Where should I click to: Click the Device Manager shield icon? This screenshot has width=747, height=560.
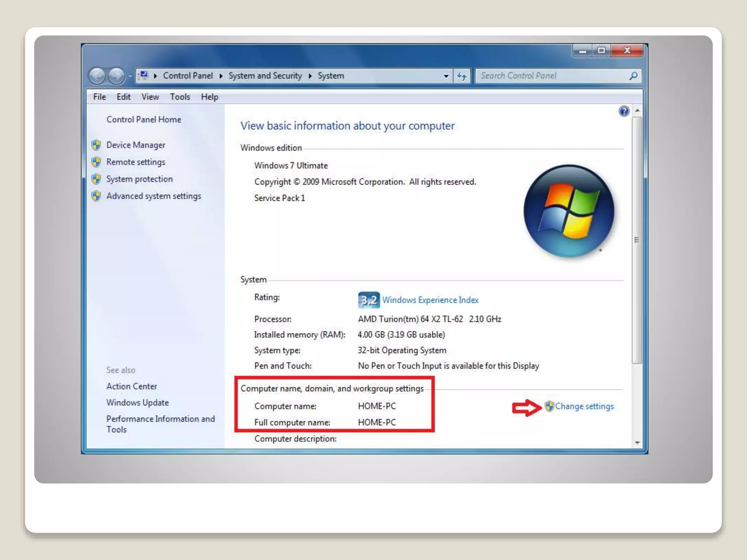coord(96,145)
